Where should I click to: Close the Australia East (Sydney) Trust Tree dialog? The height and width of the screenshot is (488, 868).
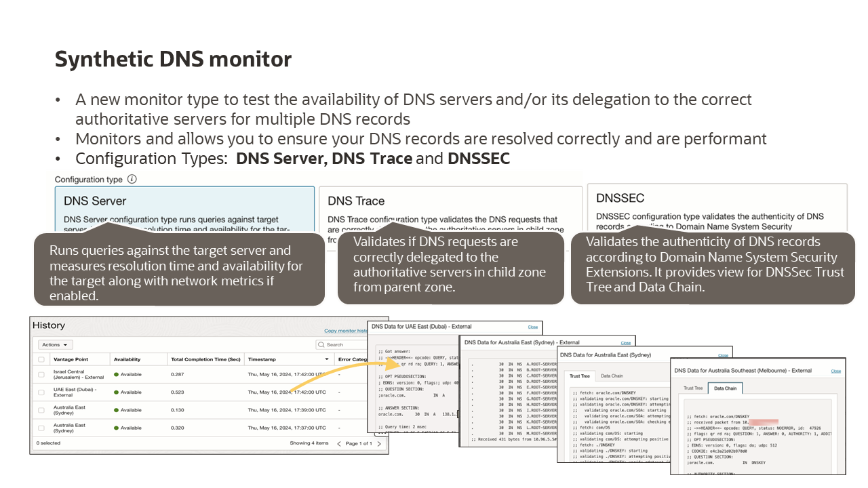(724, 355)
